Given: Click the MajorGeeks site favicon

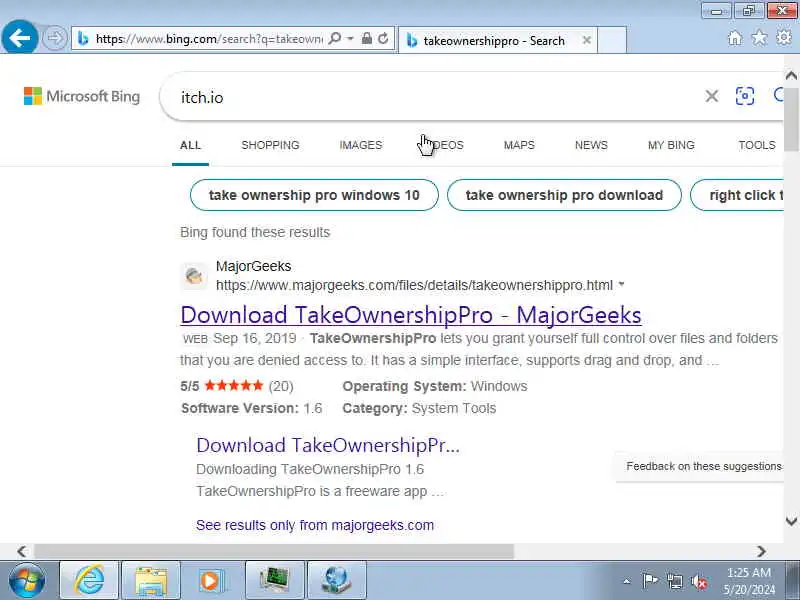Looking at the screenshot, I should tap(194, 276).
